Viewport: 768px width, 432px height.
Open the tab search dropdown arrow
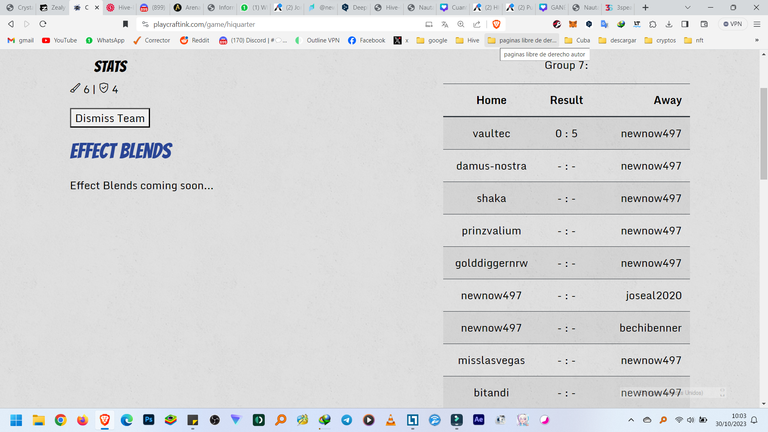688,7
